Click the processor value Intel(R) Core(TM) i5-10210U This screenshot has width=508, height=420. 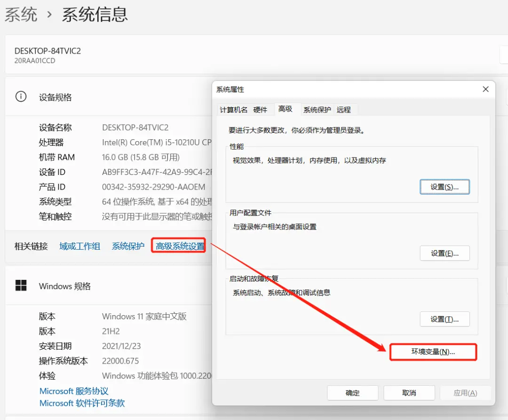click(x=157, y=142)
